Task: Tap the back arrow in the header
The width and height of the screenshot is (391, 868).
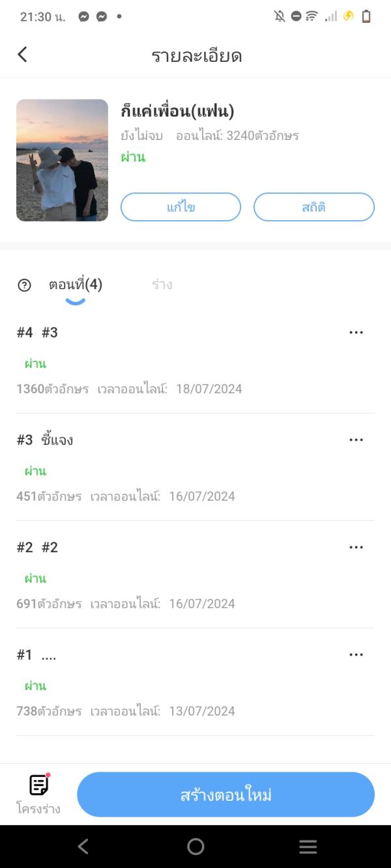Action: (x=23, y=55)
